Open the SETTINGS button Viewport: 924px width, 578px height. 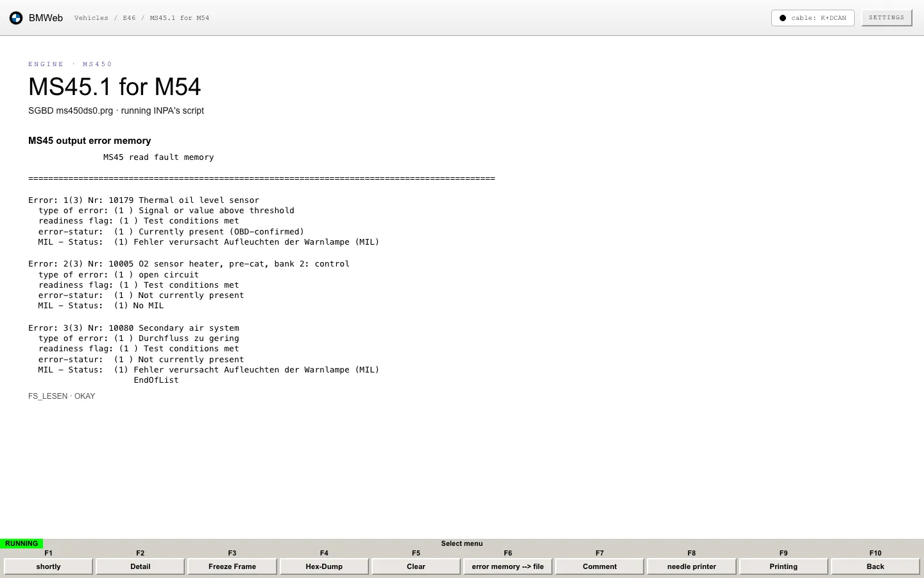click(x=886, y=18)
